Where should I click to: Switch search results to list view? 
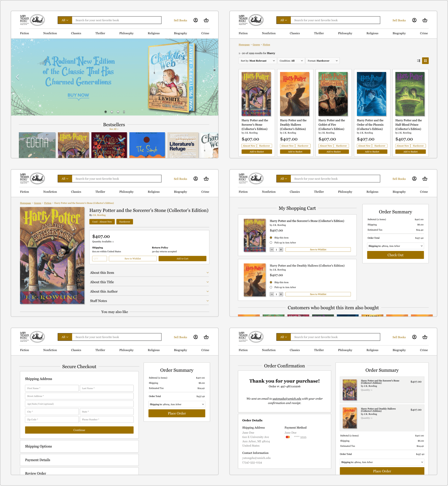click(x=419, y=61)
